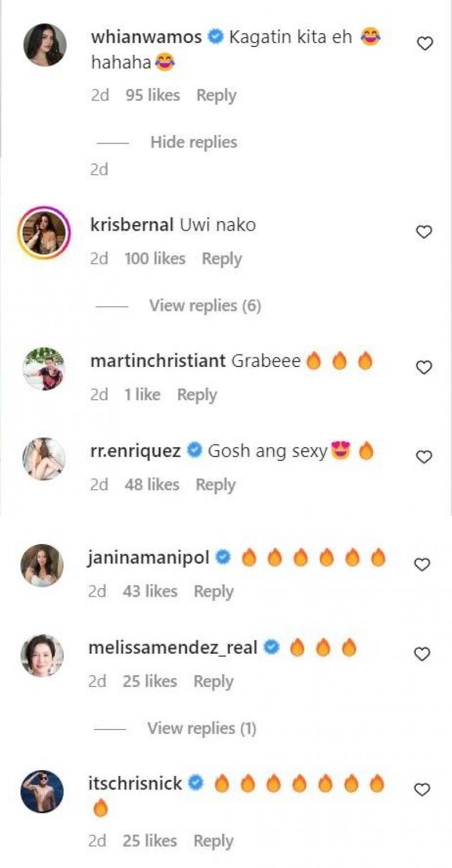Open the whianwamos username profile link
452x868 pixels.
pos(146,37)
